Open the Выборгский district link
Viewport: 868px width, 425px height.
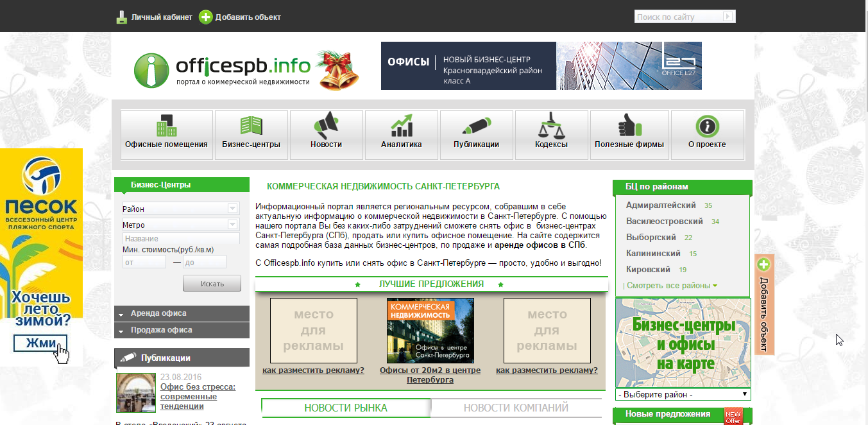[651, 238]
